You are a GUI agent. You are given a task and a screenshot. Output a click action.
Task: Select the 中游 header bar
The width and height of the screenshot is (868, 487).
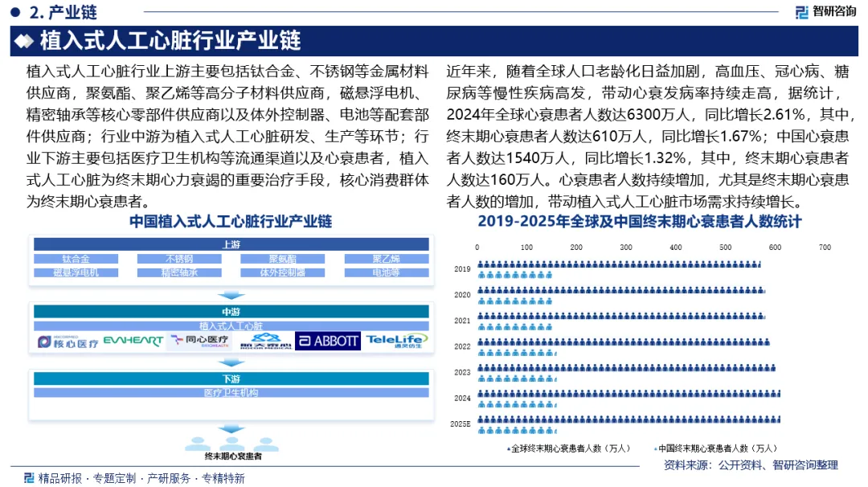click(231, 312)
